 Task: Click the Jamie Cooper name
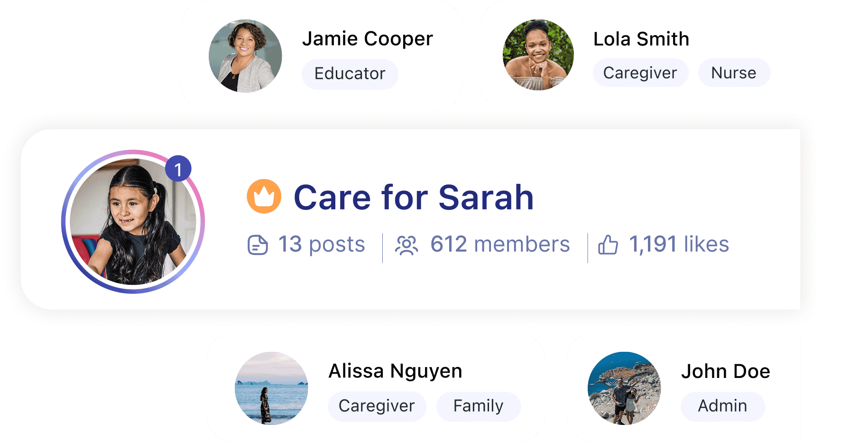[368, 39]
